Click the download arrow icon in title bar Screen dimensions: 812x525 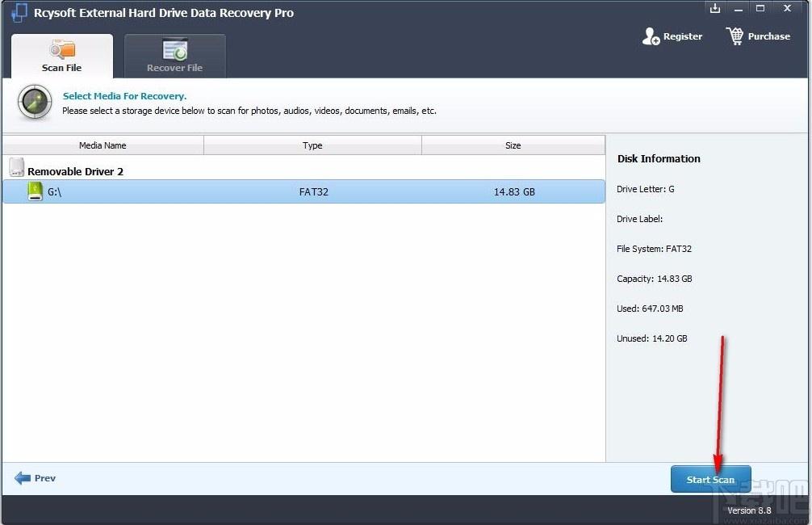click(x=715, y=8)
